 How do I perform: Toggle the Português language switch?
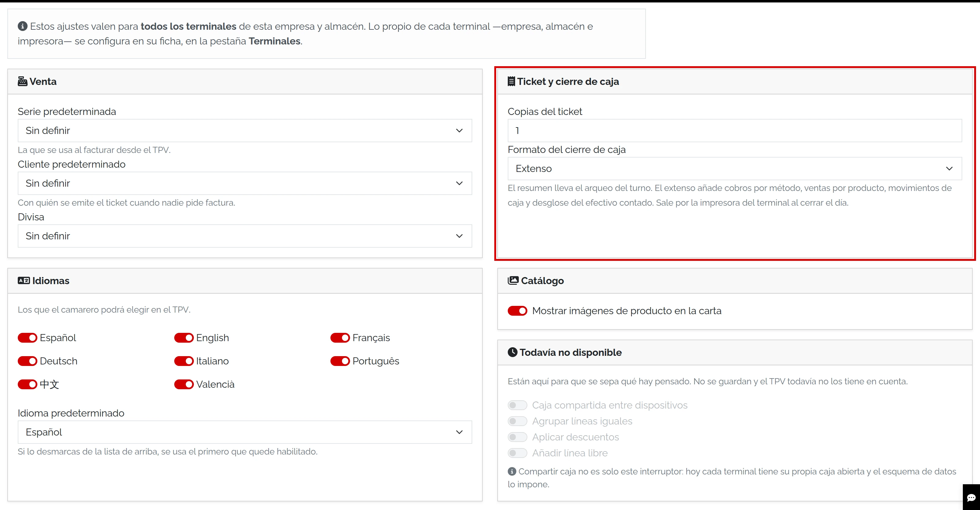point(340,361)
